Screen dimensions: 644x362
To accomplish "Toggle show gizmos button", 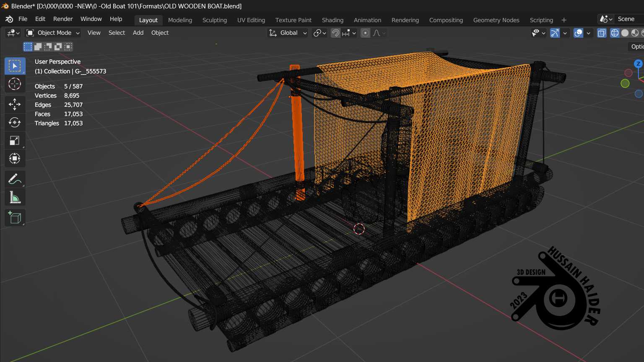I will (x=555, y=33).
